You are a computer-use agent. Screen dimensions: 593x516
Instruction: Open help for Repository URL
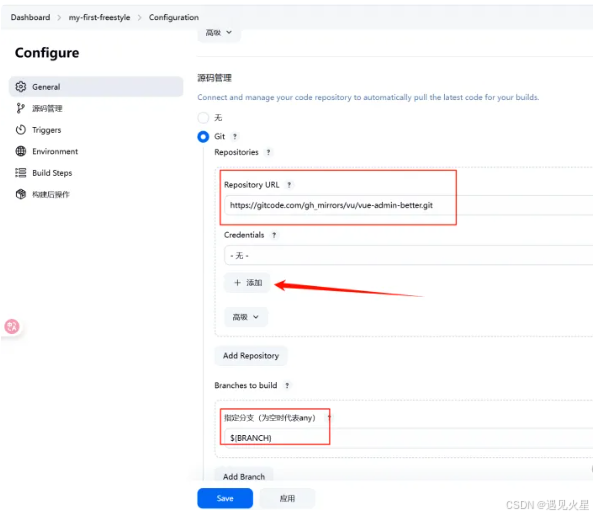289,185
